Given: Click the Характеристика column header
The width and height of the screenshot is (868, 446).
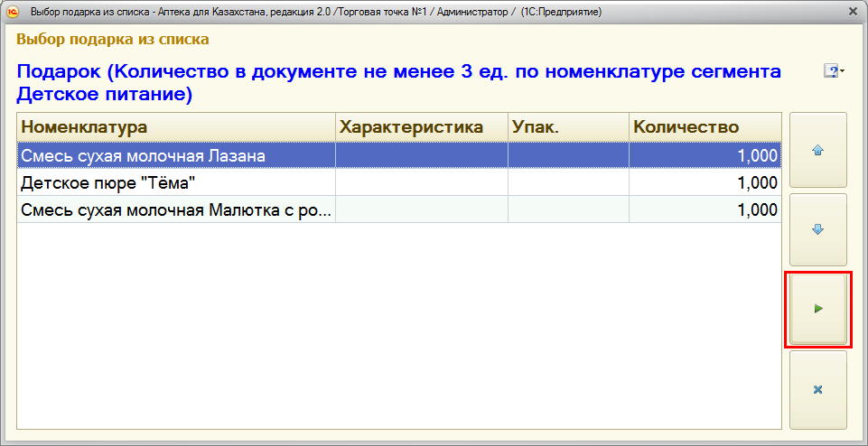Looking at the screenshot, I should pyautogui.click(x=421, y=127).
